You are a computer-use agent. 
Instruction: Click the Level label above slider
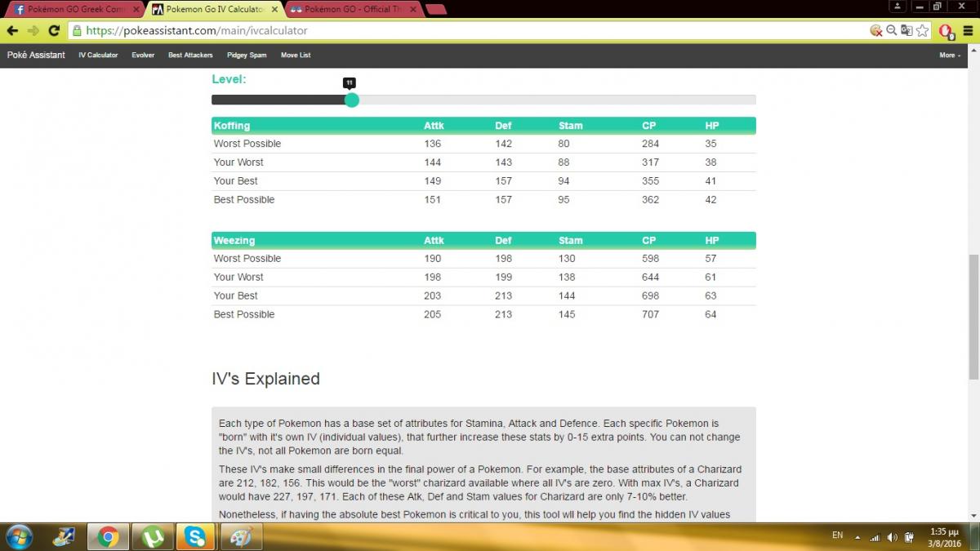coord(229,79)
